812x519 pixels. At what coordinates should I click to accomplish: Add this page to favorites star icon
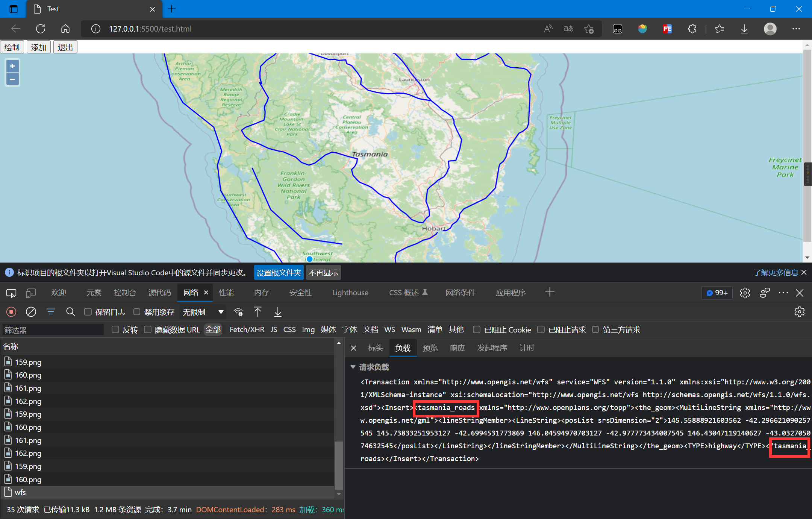coord(589,29)
